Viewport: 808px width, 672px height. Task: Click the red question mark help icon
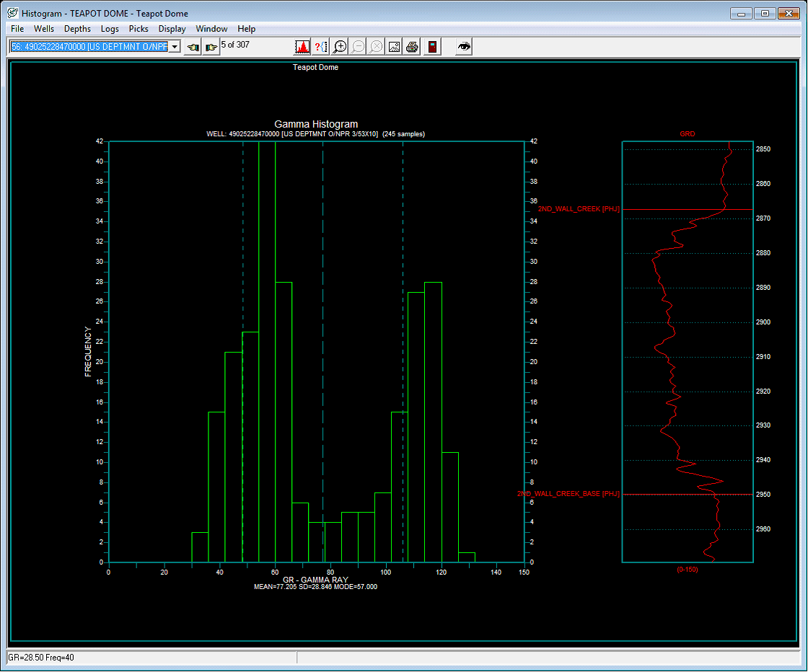(321, 47)
